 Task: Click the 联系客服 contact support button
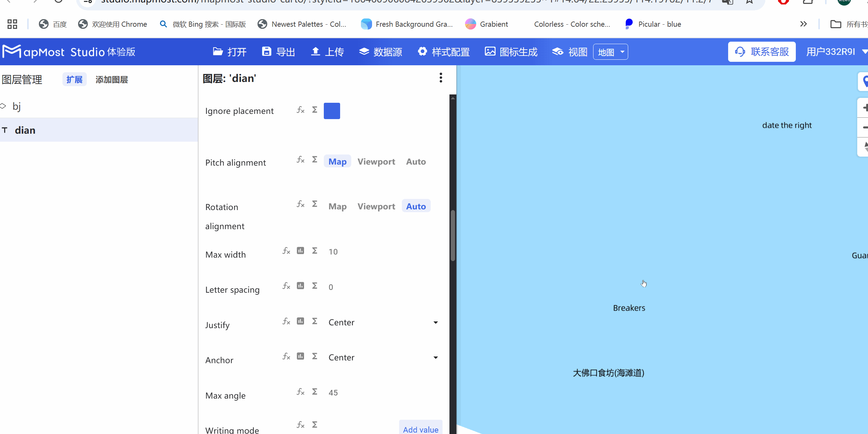762,52
